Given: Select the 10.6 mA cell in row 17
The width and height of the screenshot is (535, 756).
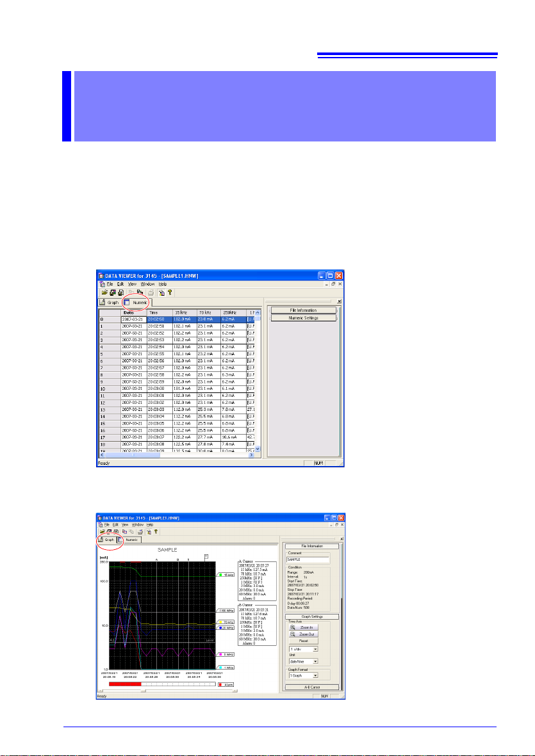Looking at the screenshot, I should point(233,437).
